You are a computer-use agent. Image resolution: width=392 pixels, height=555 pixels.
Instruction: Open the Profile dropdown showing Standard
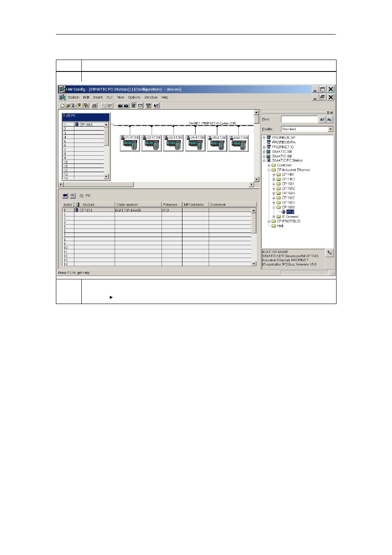(330, 129)
